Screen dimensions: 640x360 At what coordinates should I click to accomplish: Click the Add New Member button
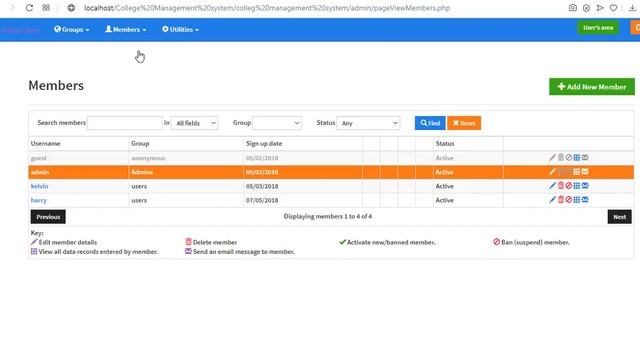tap(592, 87)
